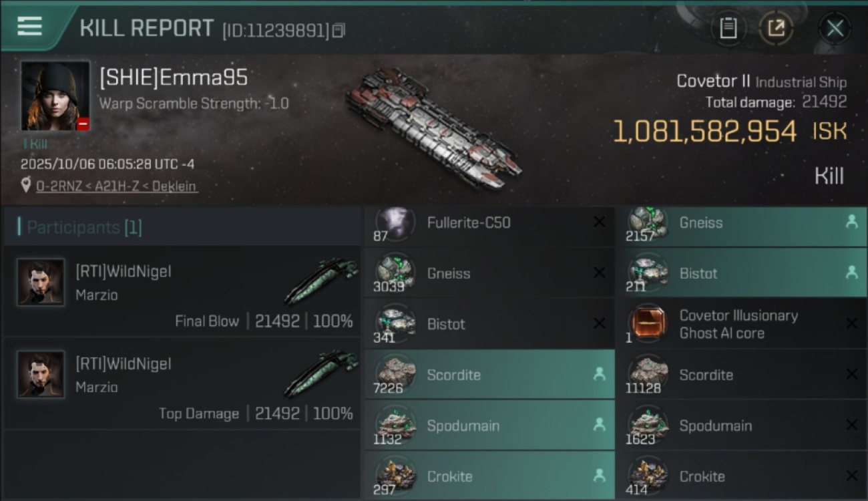Click the clipboard notes icon
The image size is (868, 501).
tap(728, 28)
